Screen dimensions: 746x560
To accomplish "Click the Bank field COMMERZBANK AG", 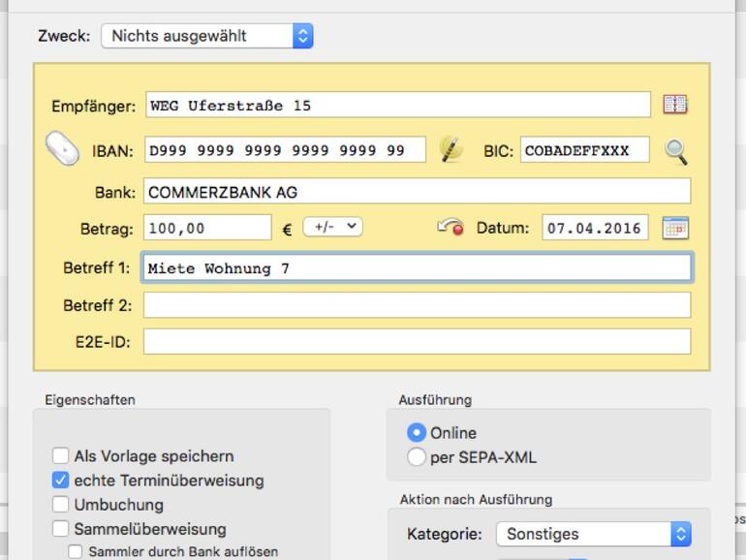I will point(417,191).
